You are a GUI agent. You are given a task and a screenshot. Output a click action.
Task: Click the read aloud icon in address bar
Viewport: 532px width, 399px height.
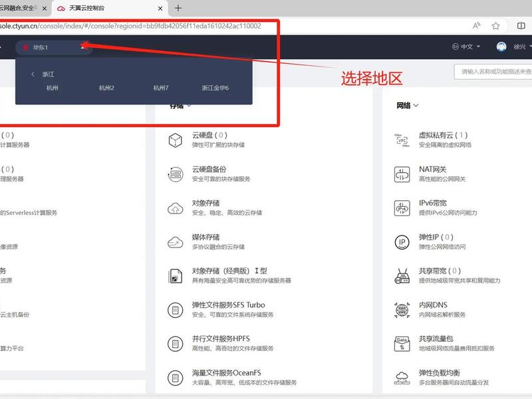click(x=476, y=26)
